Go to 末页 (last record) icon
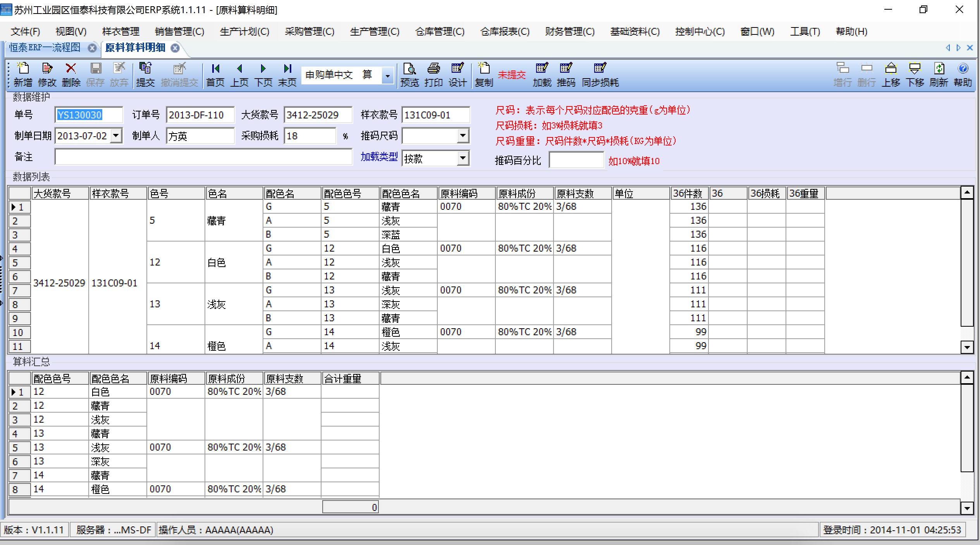The height and width of the screenshot is (545, 980). click(287, 74)
